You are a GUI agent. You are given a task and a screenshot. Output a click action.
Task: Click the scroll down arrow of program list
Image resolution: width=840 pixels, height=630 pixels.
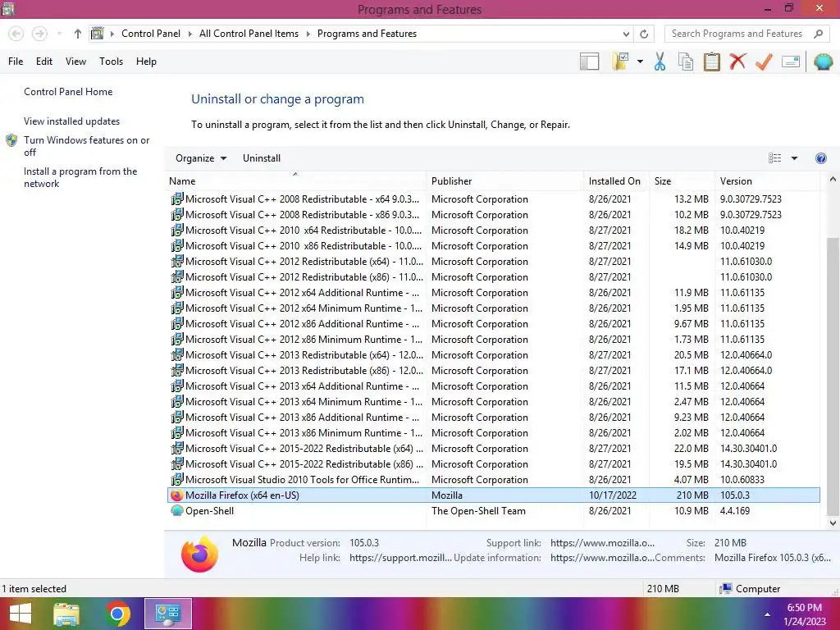(x=833, y=523)
